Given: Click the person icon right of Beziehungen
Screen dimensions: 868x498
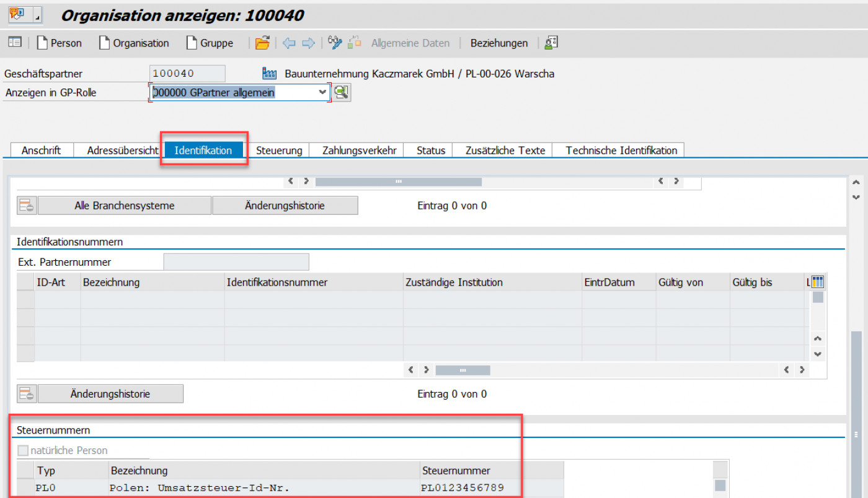Looking at the screenshot, I should [x=551, y=43].
